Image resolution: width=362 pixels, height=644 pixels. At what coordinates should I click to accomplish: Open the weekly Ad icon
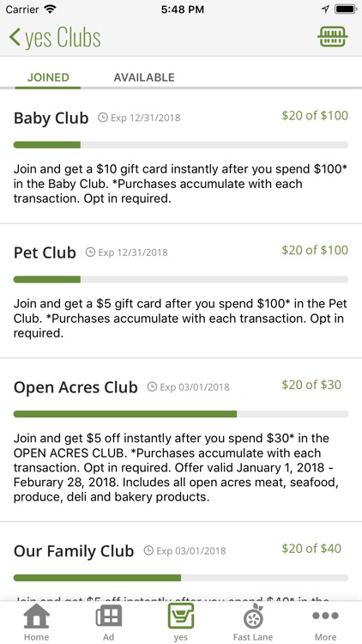point(108,616)
